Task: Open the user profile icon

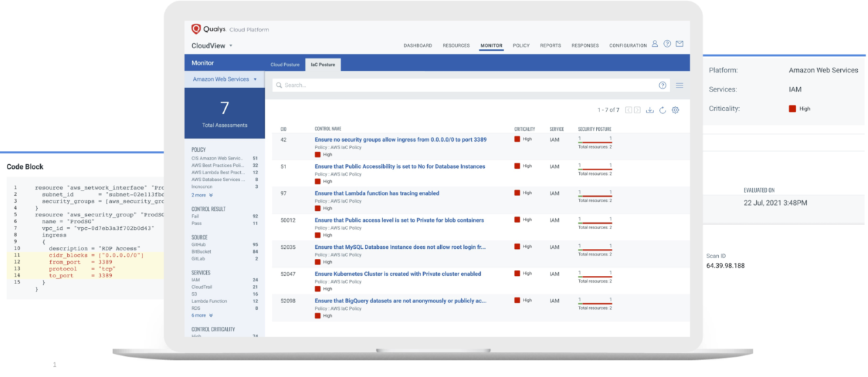Action: 654,44
